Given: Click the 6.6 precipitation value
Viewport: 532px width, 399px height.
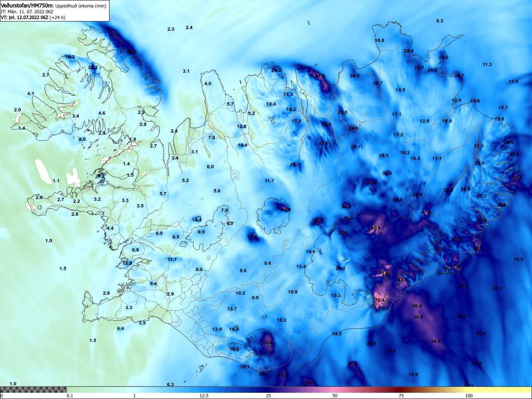Looking at the screenshot, I should [x=135, y=250].
